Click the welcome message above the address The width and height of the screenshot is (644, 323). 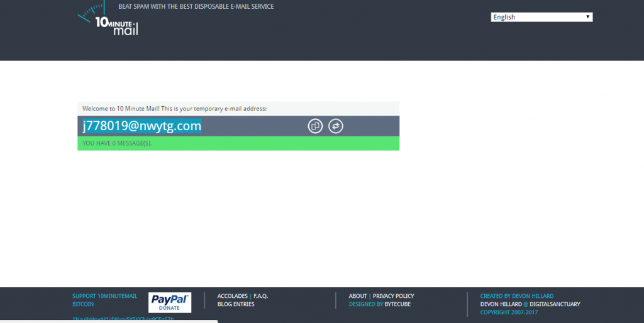[x=175, y=109]
